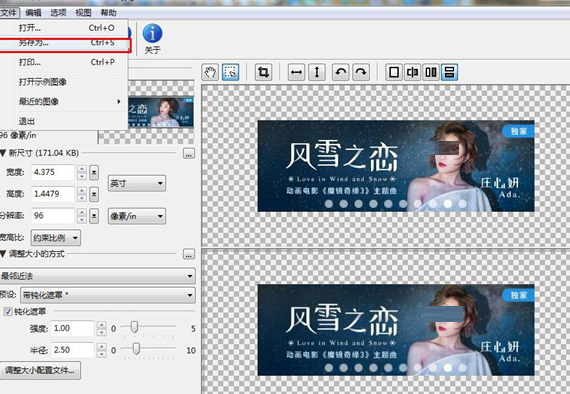
Task: Open the 编辑 menu
Action: coord(33,13)
